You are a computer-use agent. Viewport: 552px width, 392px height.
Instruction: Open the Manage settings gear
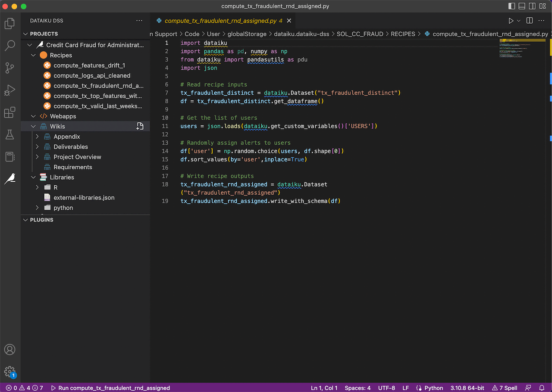pos(9,372)
